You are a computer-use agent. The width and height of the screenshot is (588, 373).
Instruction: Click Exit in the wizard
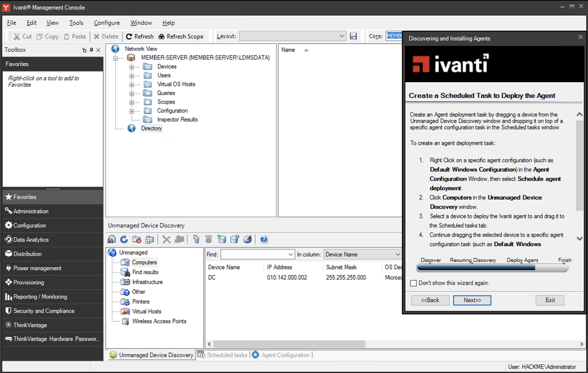pos(550,300)
